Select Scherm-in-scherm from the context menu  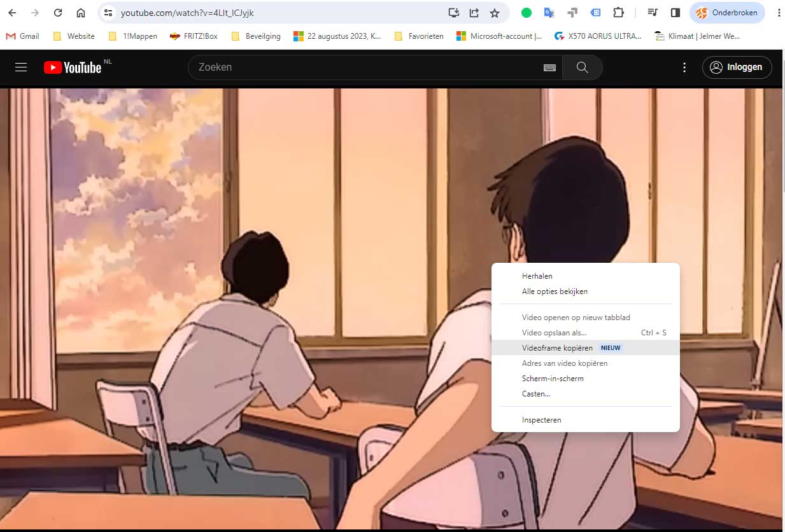point(586,379)
